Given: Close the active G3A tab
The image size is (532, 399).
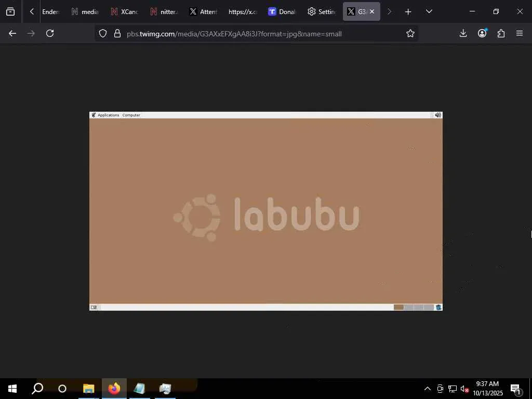Looking at the screenshot, I should (x=372, y=11).
